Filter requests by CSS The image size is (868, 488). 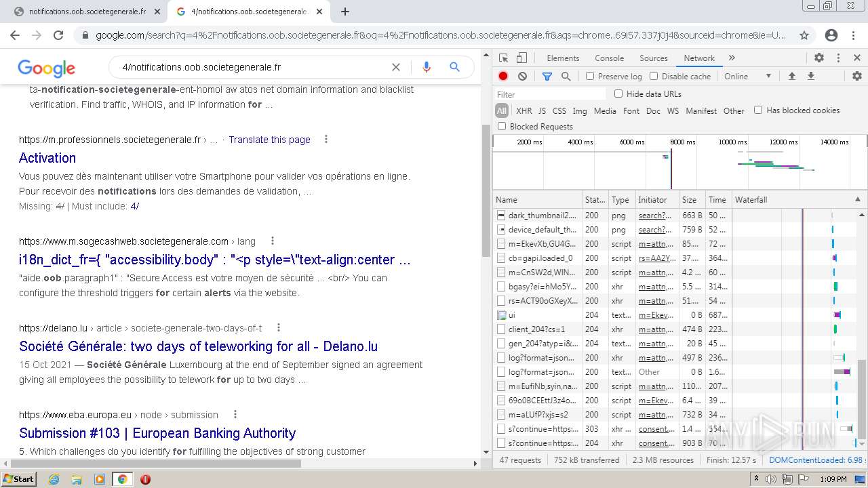(559, 110)
